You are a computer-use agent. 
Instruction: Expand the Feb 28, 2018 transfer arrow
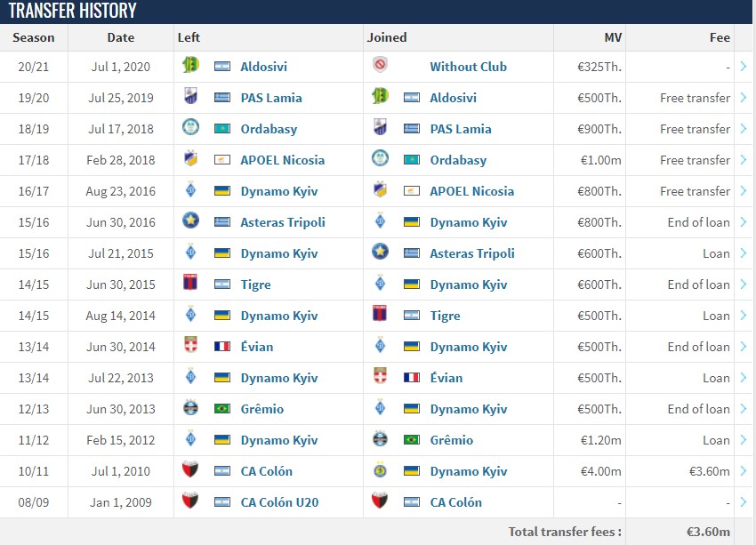(x=744, y=159)
